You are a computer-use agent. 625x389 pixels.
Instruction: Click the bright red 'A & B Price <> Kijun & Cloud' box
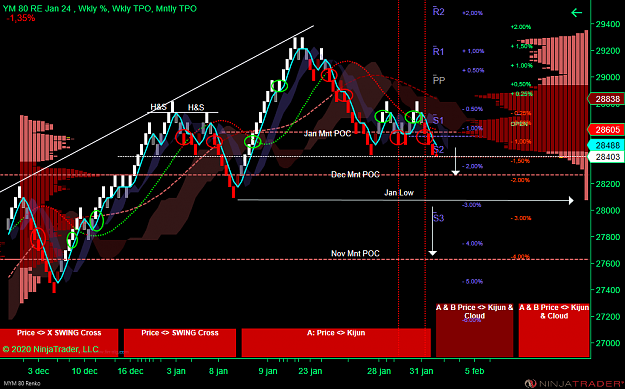(x=554, y=330)
